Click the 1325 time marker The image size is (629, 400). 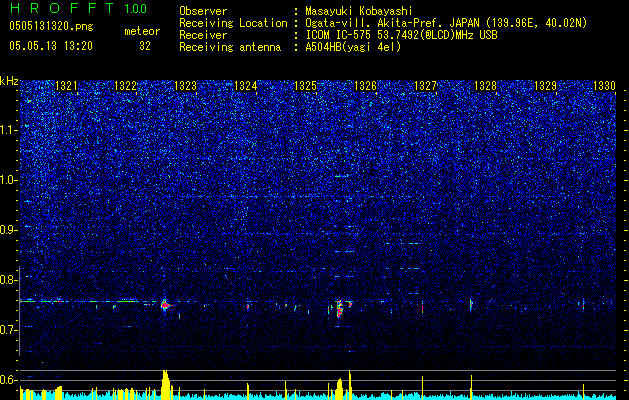(306, 86)
